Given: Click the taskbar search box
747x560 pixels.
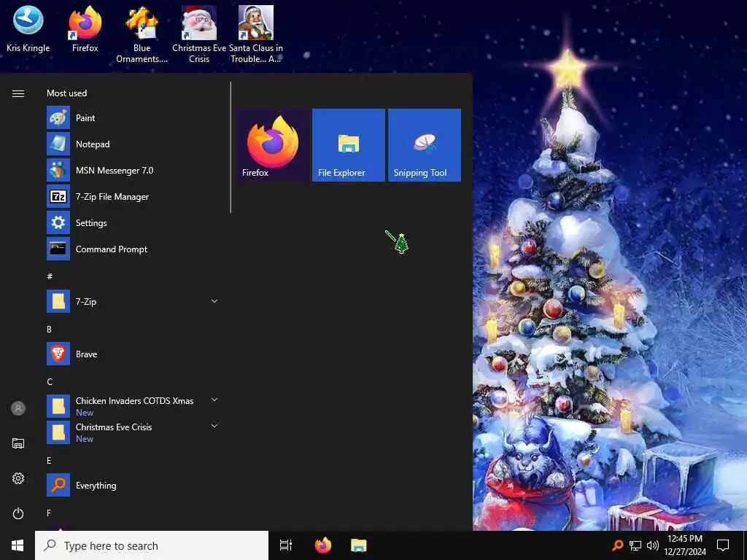Looking at the screenshot, I should [152, 545].
